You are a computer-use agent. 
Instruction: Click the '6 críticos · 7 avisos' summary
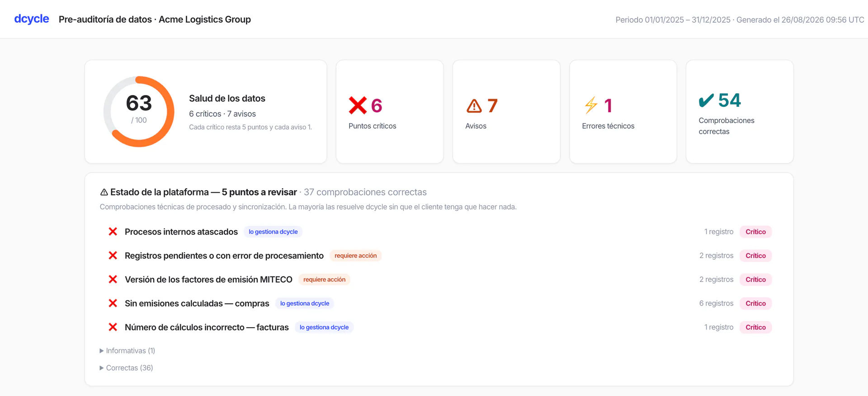point(222,114)
